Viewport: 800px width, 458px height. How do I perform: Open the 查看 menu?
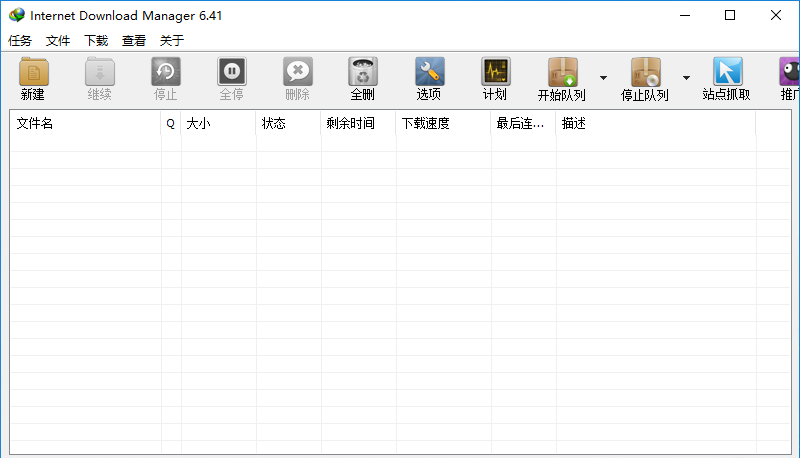[134, 40]
